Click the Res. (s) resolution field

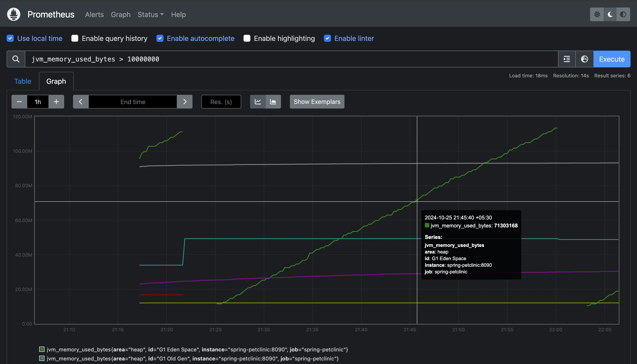(221, 102)
